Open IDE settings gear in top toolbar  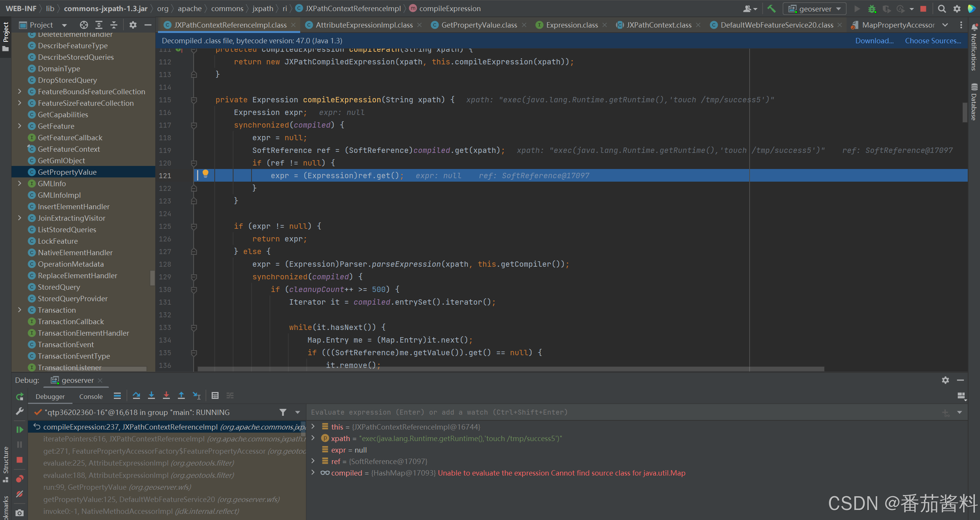click(957, 8)
